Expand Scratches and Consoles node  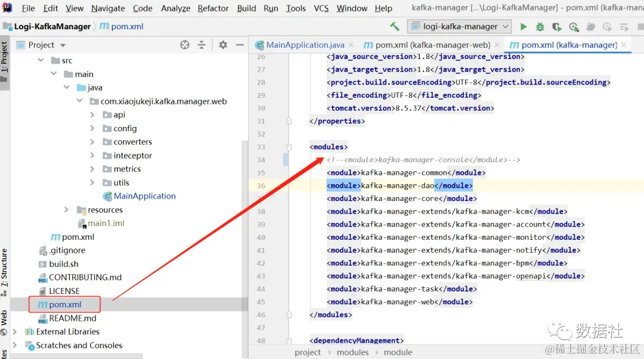[x=15, y=345]
